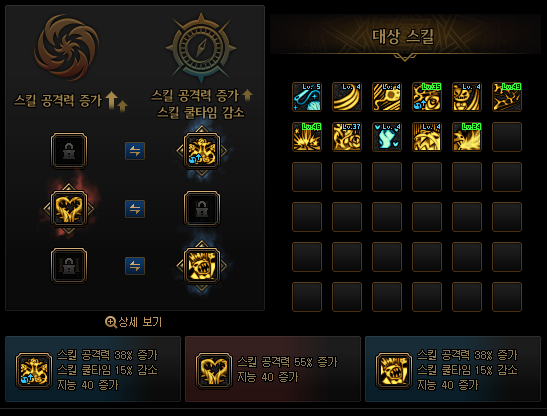Select the swirl emblem for 스킬 공격력 증가
The width and height of the screenshot is (547, 416).
(x=66, y=47)
